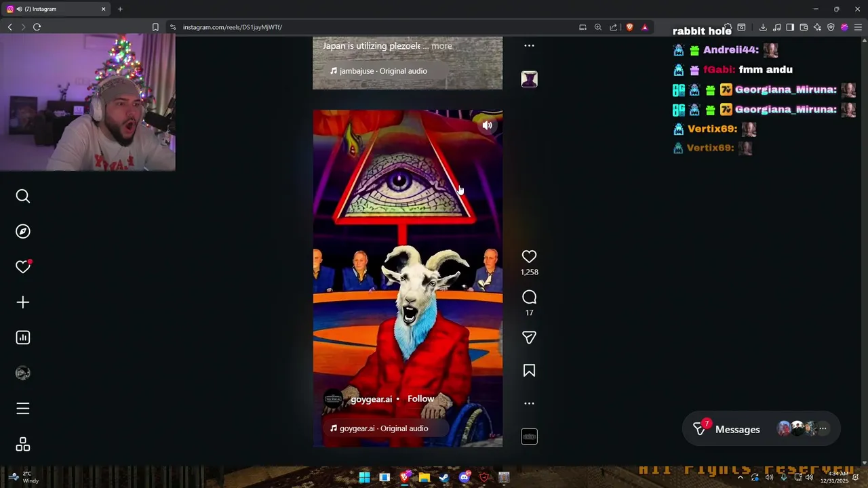
Task: Open goygear.ai profile picture on reel
Action: tap(333, 399)
